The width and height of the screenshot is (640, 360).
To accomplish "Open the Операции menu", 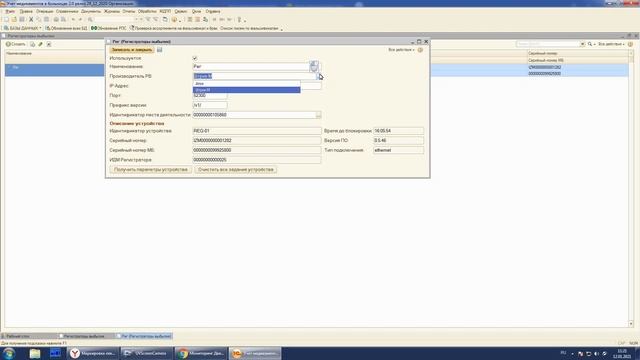I will [x=44, y=11].
